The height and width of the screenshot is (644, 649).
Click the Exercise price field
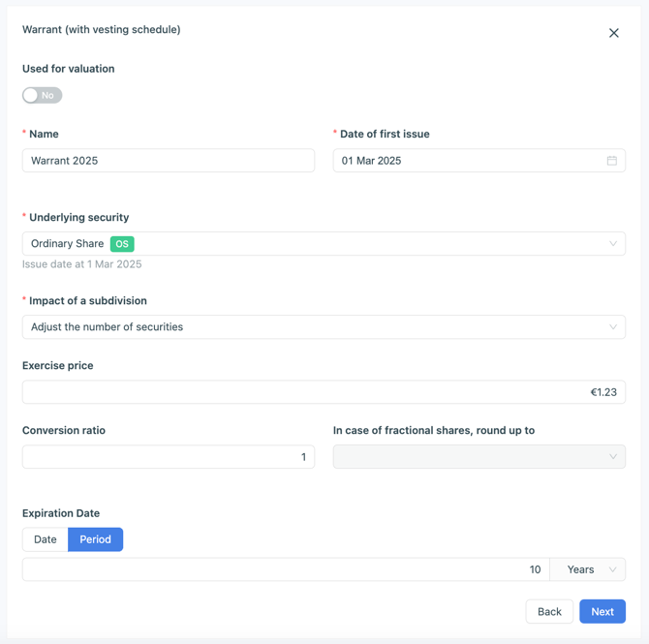324,392
